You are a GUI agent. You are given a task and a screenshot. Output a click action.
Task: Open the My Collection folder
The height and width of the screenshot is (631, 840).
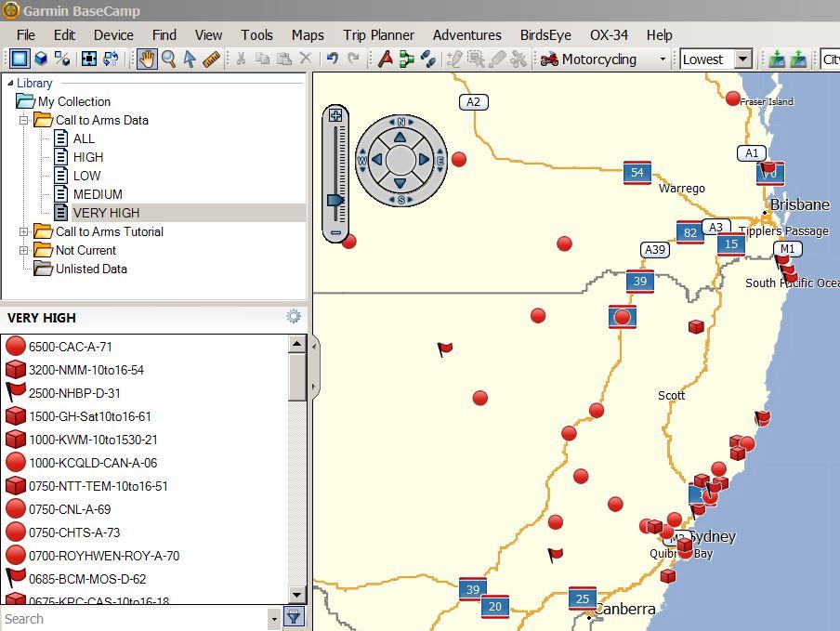pos(74,101)
